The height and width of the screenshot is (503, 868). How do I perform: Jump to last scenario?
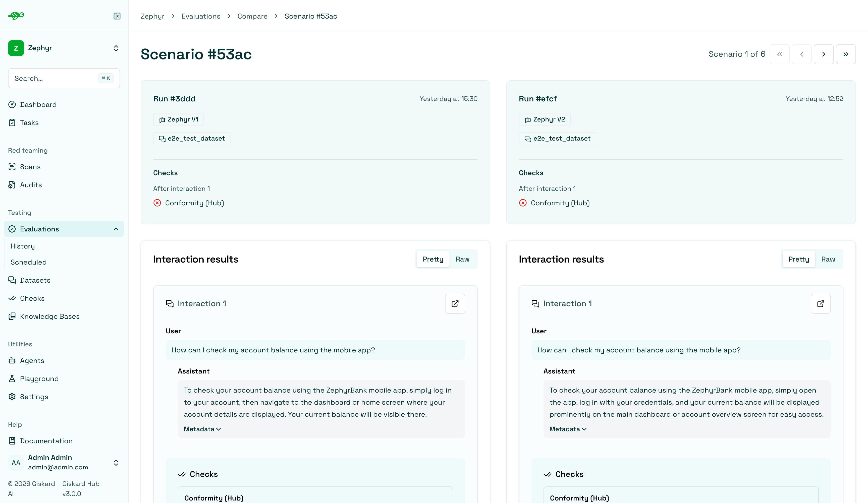(x=846, y=54)
